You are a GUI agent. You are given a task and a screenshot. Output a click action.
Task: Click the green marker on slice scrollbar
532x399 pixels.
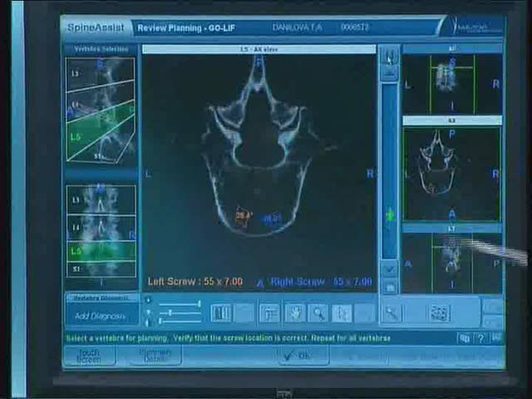click(389, 215)
